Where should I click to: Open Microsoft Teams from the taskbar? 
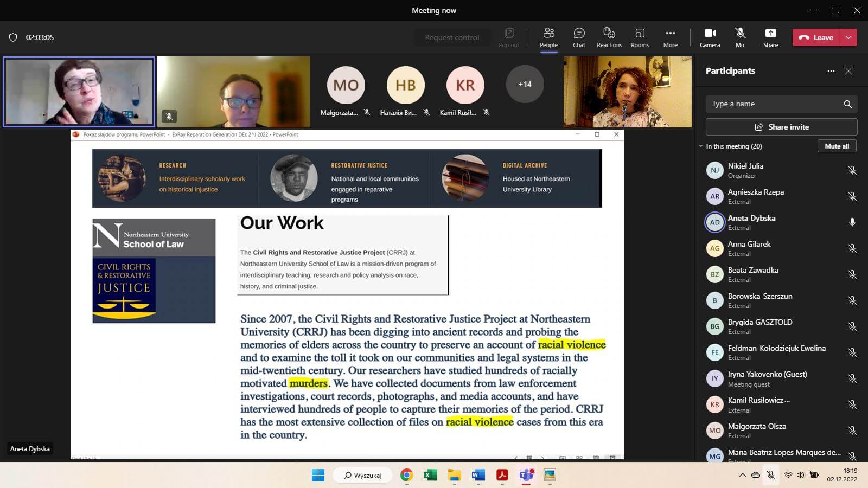pos(526,475)
